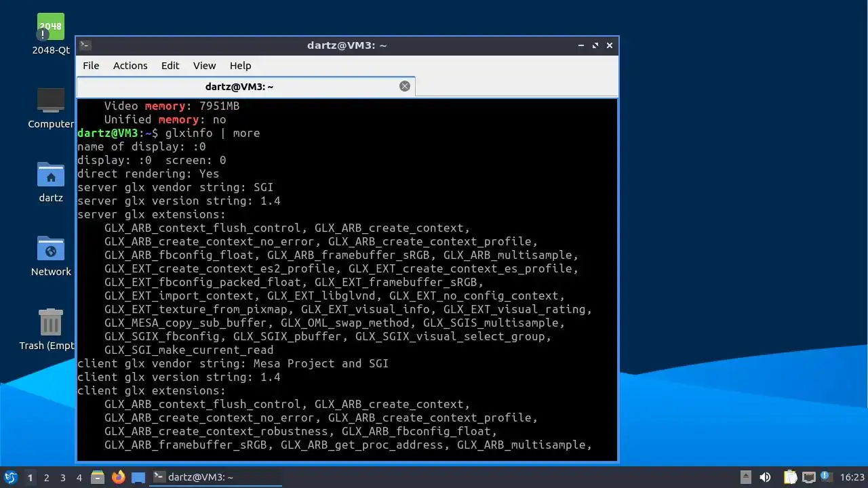Click 'server glx extensions:' line

pos(152,214)
